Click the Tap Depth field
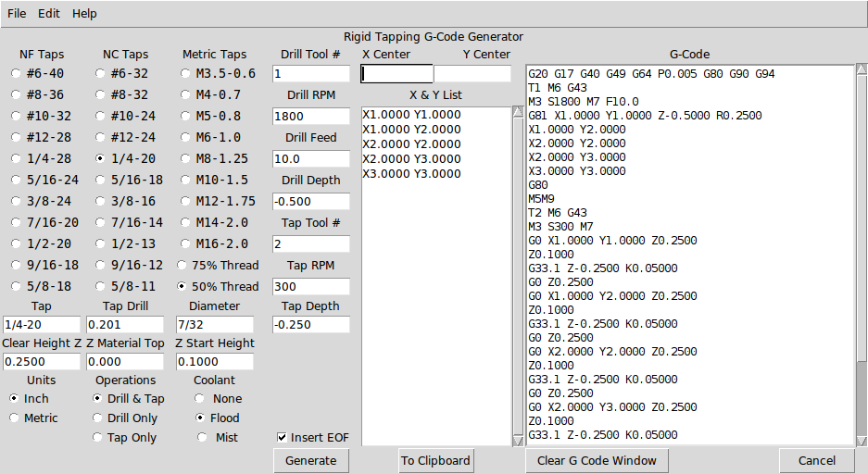The image size is (868, 474). [x=311, y=325]
